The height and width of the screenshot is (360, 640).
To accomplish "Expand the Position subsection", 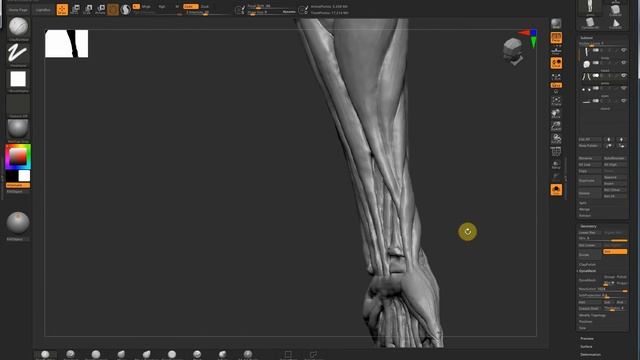I will (585, 322).
